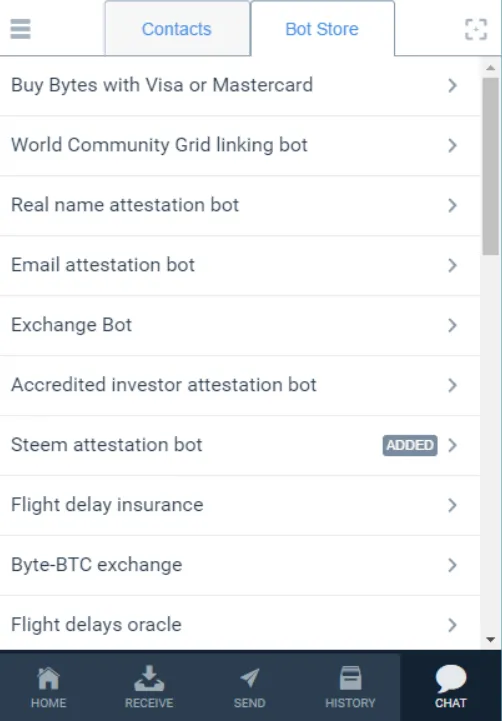Expand Flight delay insurance chevron

coord(452,505)
